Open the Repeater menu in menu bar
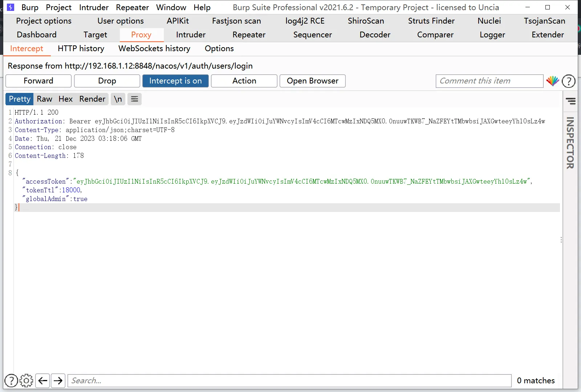The width and height of the screenshot is (581, 392). click(132, 7)
